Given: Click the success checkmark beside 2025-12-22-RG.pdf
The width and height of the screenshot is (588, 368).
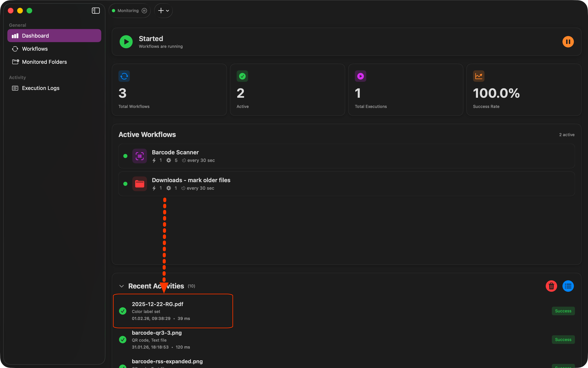Looking at the screenshot, I should tap(123, 311).
